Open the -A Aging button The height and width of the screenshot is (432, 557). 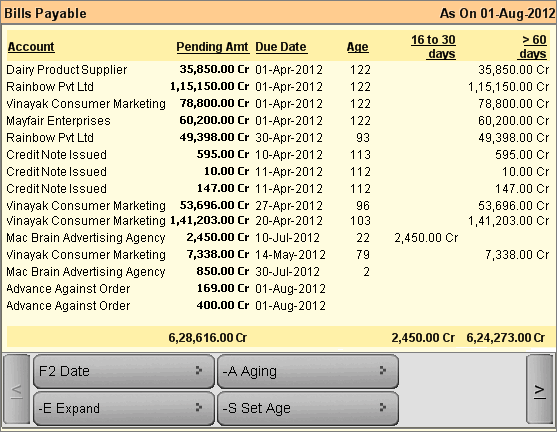click(308, 371)
